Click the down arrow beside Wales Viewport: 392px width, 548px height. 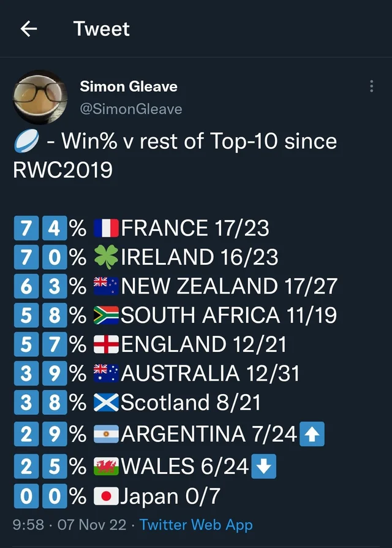(x=264, y=466)
